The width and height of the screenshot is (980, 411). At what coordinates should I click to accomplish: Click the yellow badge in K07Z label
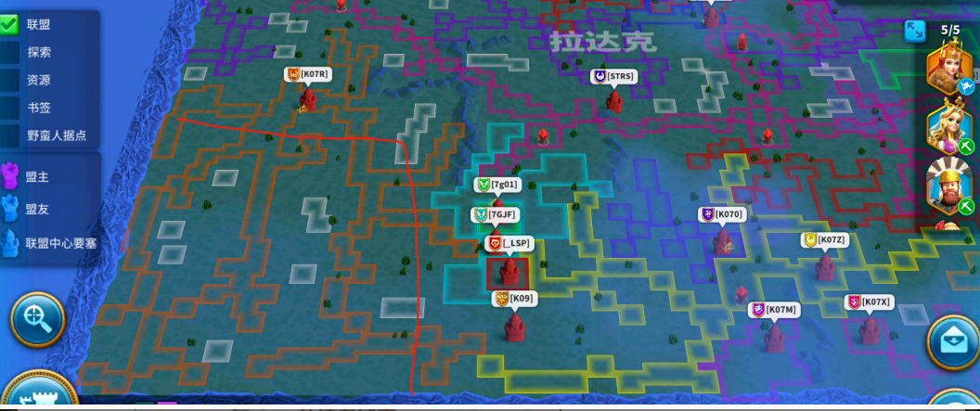(x=810, y=240)
